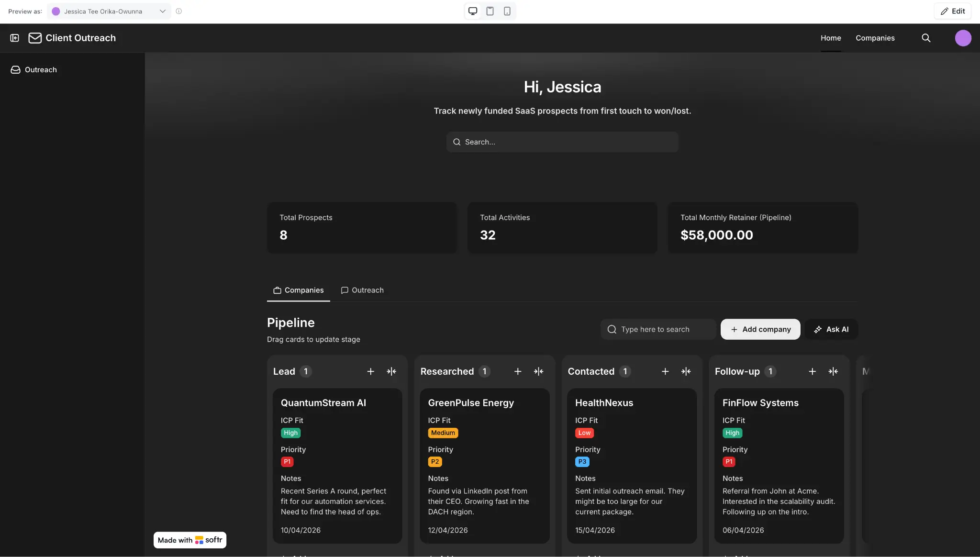980x557 pixels.
Task: Switch to the Outreach tab
Action: tap(362, 290)
